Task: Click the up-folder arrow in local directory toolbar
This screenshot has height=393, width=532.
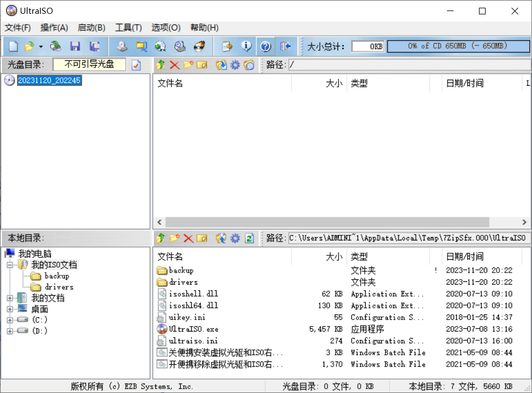Action: pyautogui.click(x=161, y=238)
